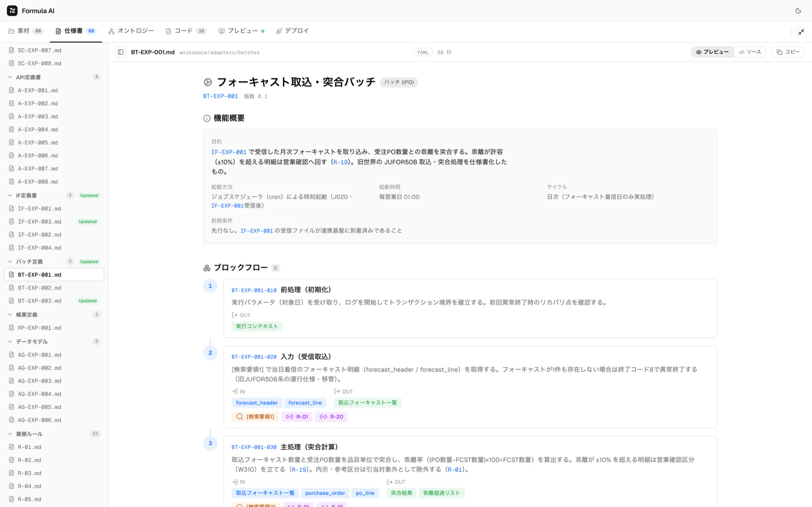This screenshot has height=507, width=812.
Task: Open BT-EXP-001 ID link under title
Action: pos(220,96)
